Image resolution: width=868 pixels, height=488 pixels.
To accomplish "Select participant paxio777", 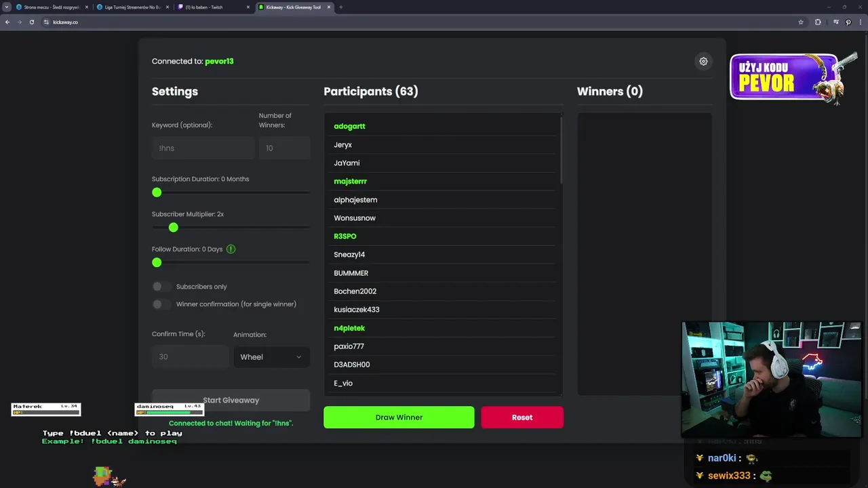I will click(349, 346).
